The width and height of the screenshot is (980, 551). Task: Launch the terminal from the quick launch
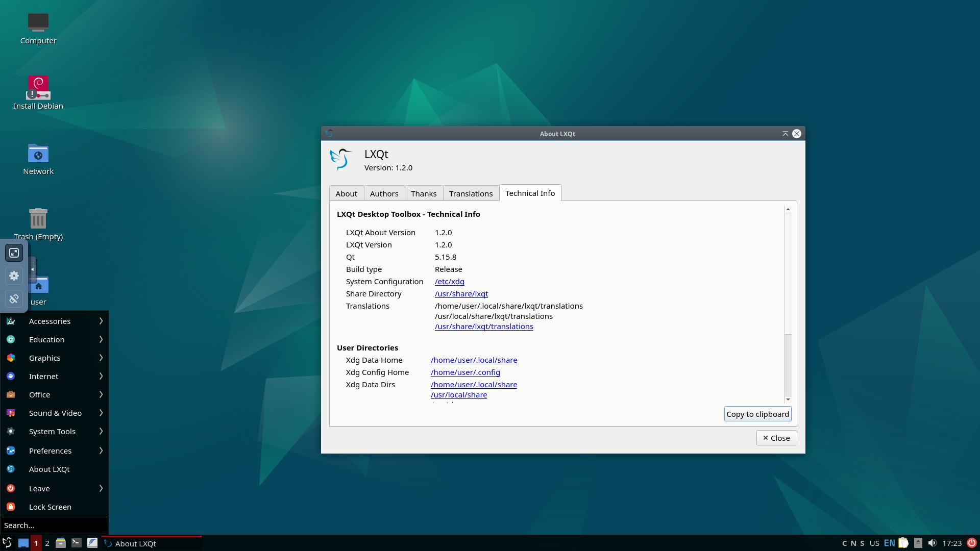pos(77,543)
